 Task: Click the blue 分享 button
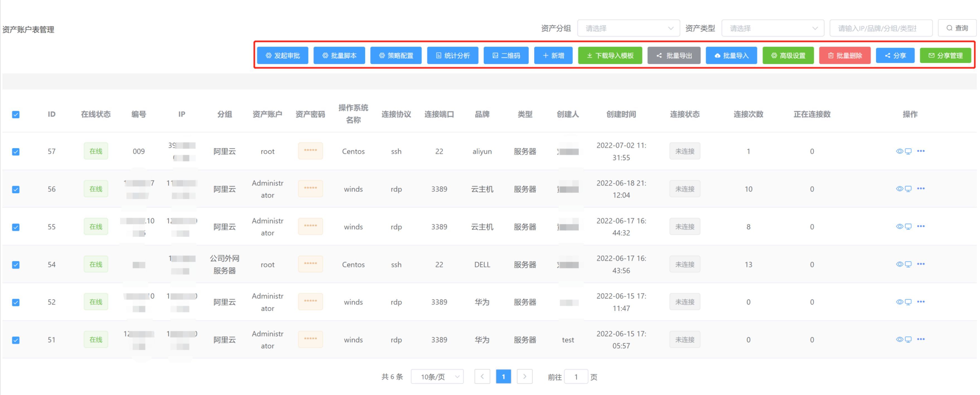[x=895, y=55]
